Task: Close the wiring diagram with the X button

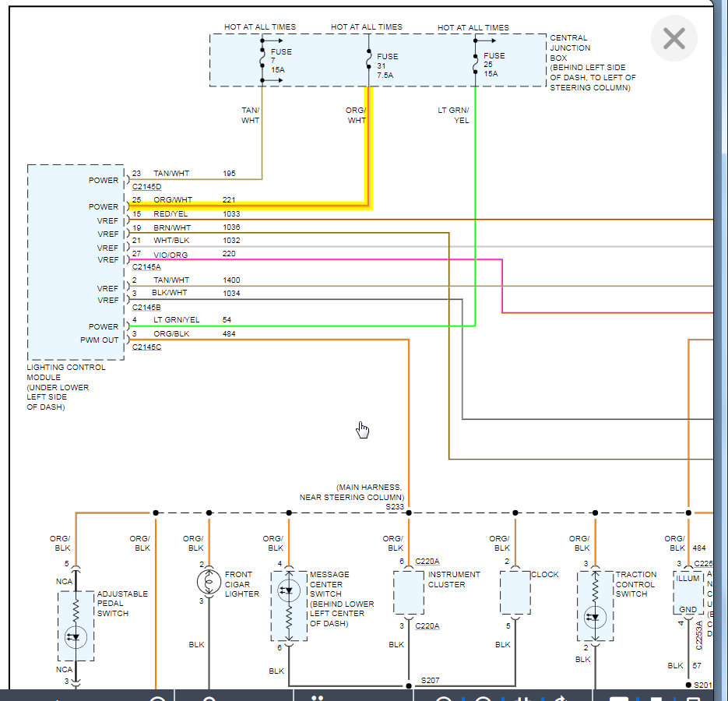Action: tap(673, 38)
